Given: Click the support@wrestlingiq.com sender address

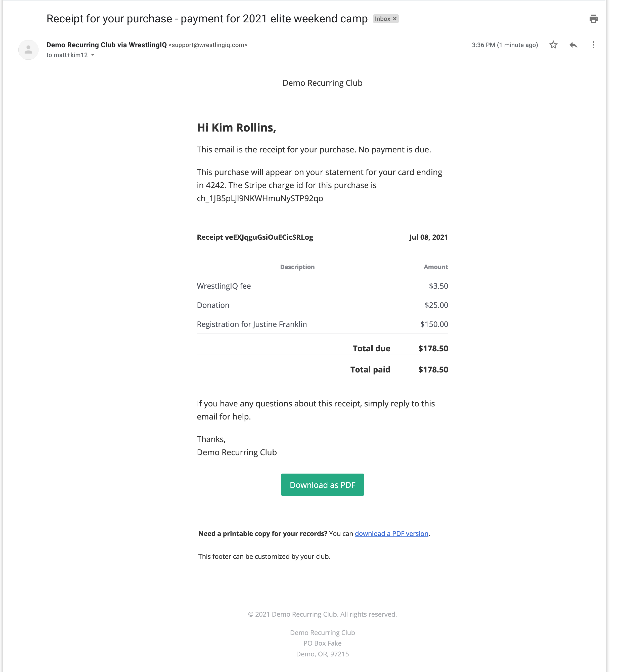Looking at the screenshot, I should pos(208,45).
